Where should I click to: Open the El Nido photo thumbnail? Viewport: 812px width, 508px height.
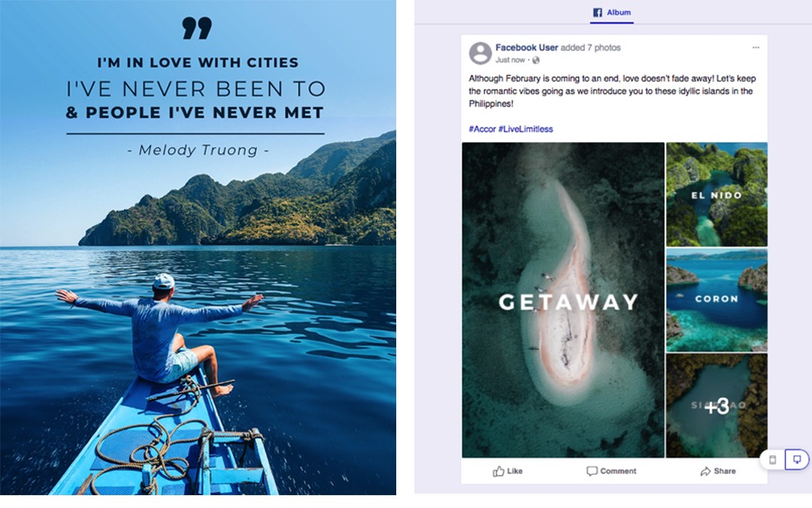(x=717, y=195)
